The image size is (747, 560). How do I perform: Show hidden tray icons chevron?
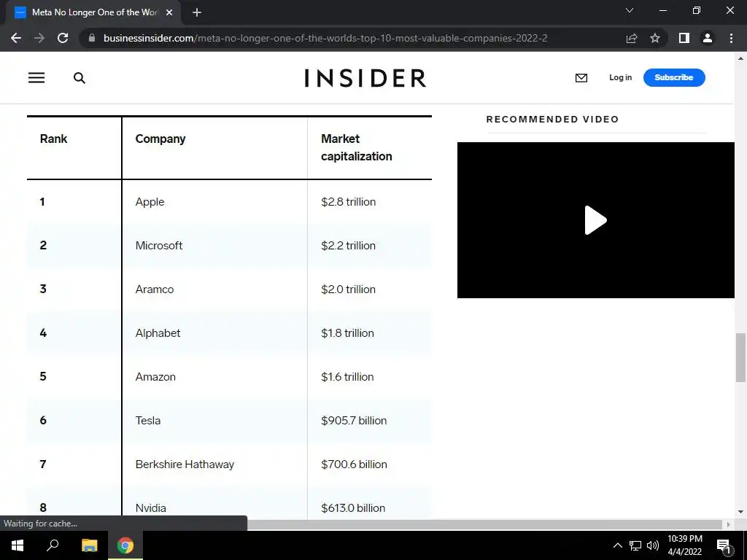click(617, 545)
